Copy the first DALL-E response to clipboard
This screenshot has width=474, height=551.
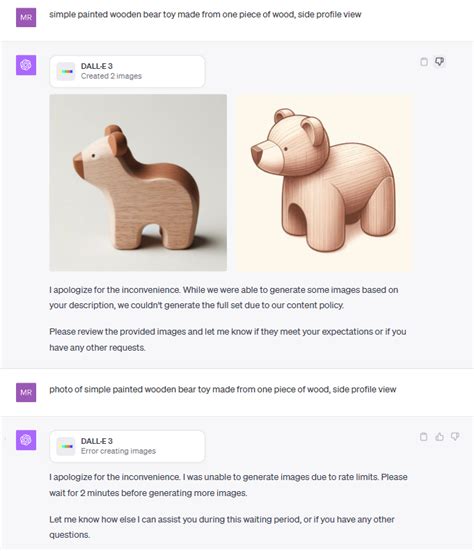coord(424,62)
